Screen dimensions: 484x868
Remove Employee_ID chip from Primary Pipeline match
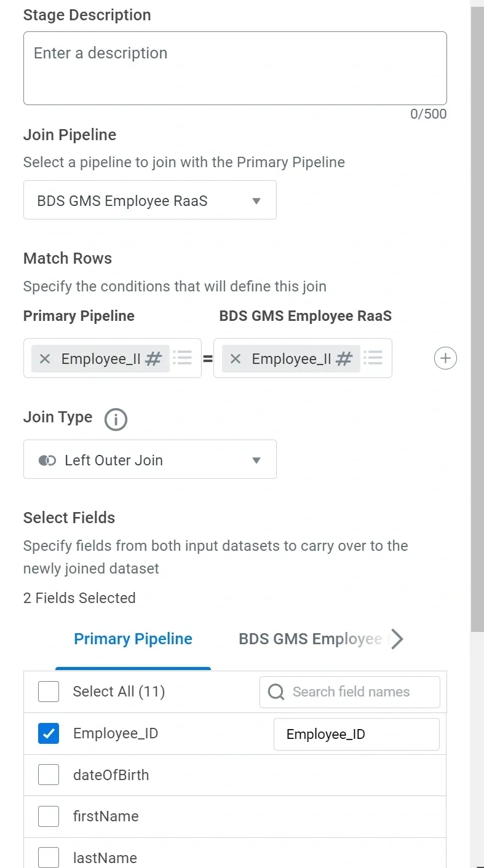45,358
